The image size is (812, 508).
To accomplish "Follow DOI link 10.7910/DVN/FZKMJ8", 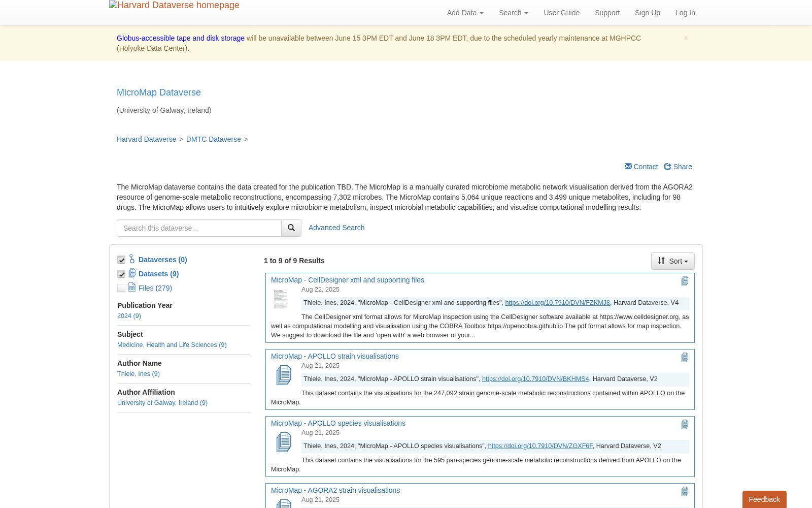I will [558, 303].
